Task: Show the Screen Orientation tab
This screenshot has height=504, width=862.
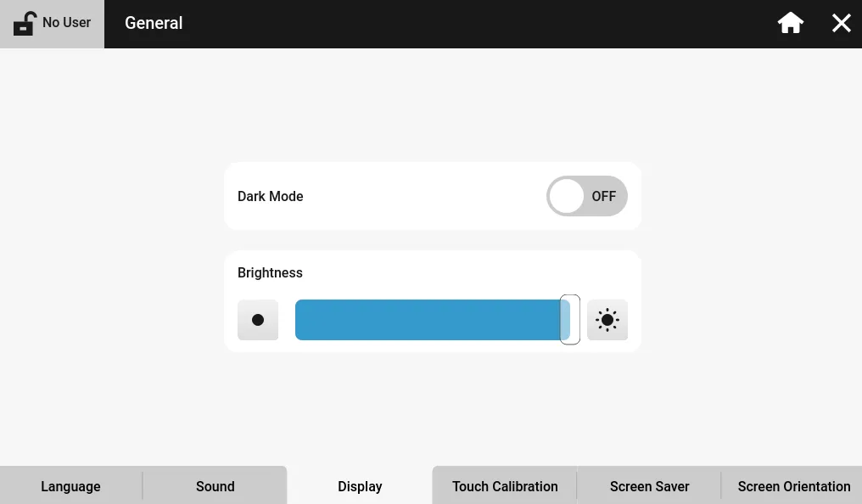Action: click(x=793, y=486)
